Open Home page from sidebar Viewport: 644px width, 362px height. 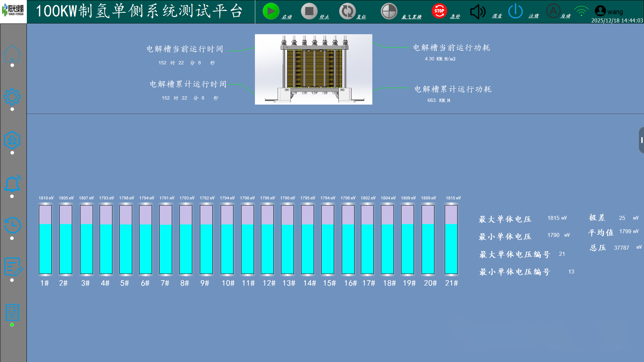tap(12, 54)
